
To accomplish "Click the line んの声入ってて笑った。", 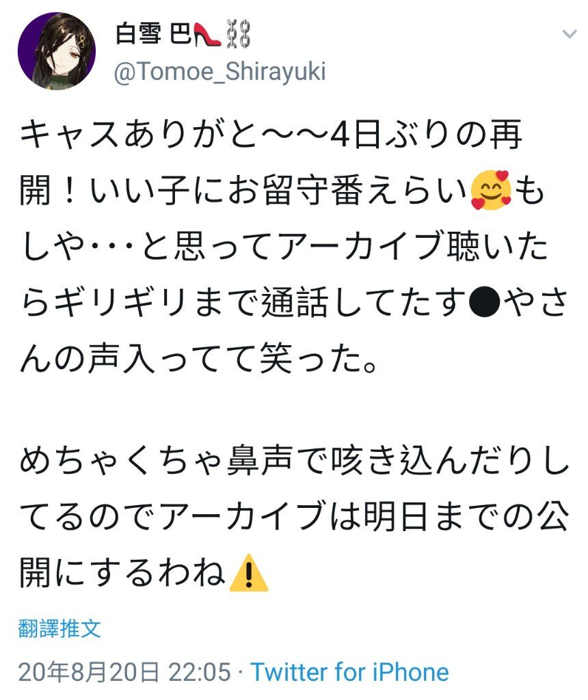I will (x=199, y=358).
